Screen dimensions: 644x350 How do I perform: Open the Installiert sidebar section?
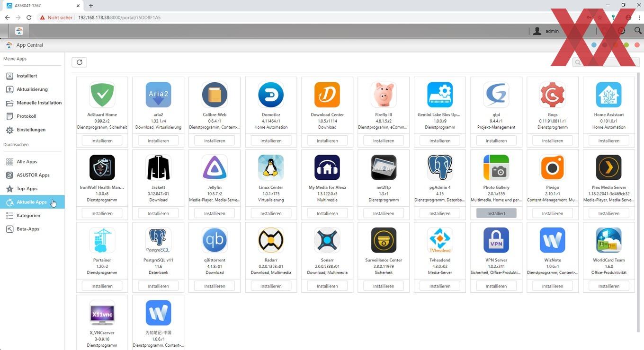coord(32,76)
